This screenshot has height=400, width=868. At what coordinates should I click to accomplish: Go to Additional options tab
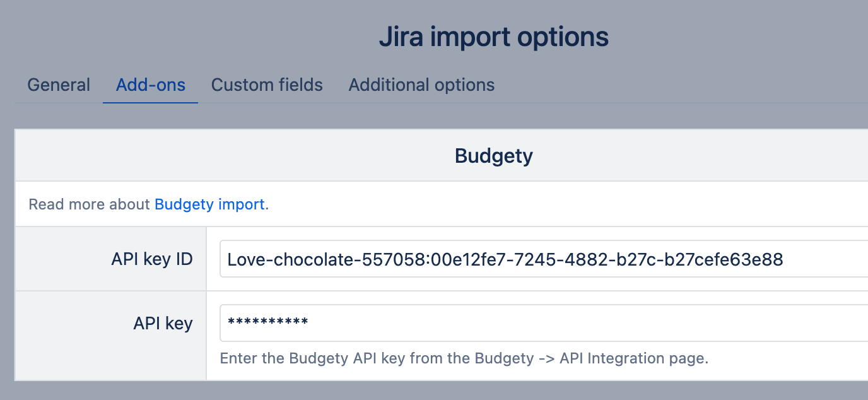(x=421, y=85)
